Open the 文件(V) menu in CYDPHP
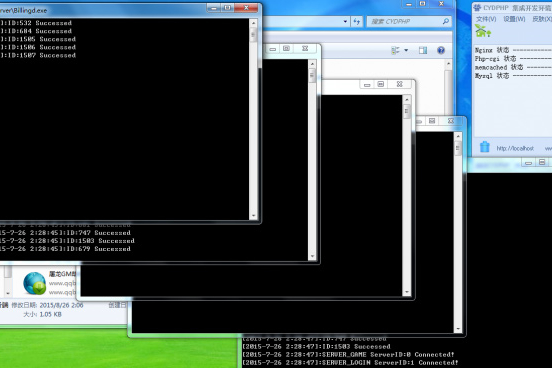Viewport: 552px width, 368px height. tap(486, 19)
